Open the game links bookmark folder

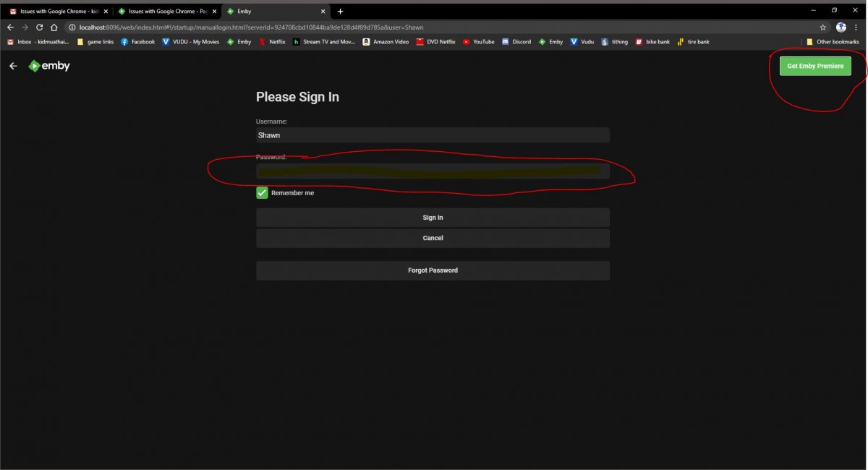click(x=95, y=42)
